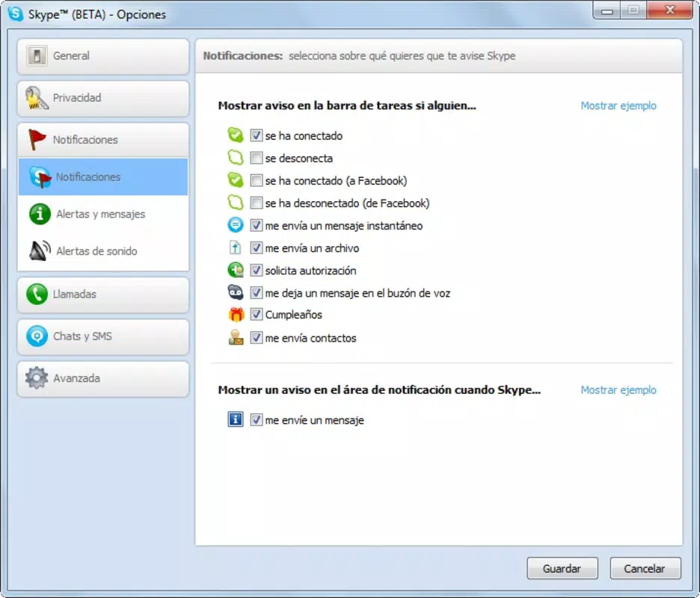The height and width of the screenshot is (598, 700).
Task: Click the gear icon for Avanzada
Action: [x=37, y=378]
